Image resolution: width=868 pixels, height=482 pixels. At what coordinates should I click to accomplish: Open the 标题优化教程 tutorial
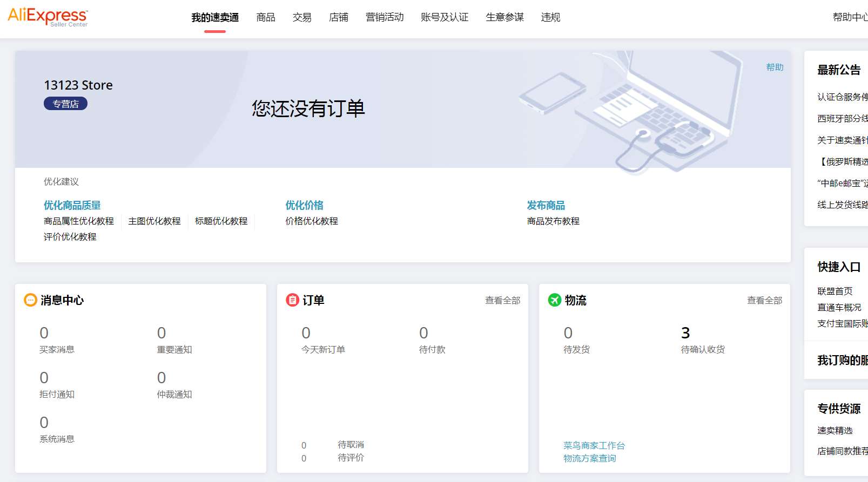(x=221, y=221)
